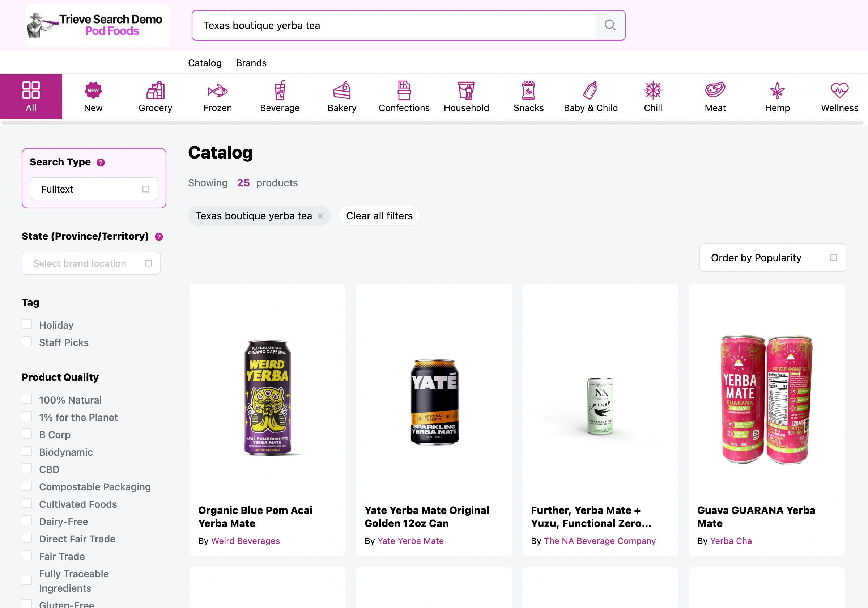
Task: Click the magnifying glass search icon
Action: [x=610, y=25]
